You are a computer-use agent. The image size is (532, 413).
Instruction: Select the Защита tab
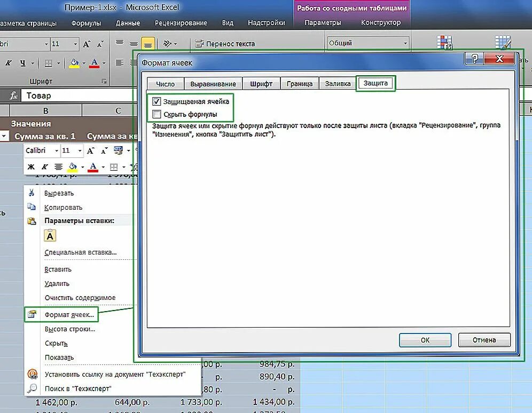coord(375,83)
